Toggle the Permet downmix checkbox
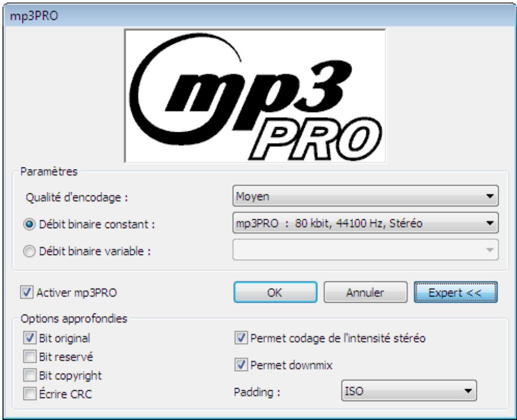Image resolution: width=517 pixels, height=420 pixels. pyautogui.click(x=241, y=365)
